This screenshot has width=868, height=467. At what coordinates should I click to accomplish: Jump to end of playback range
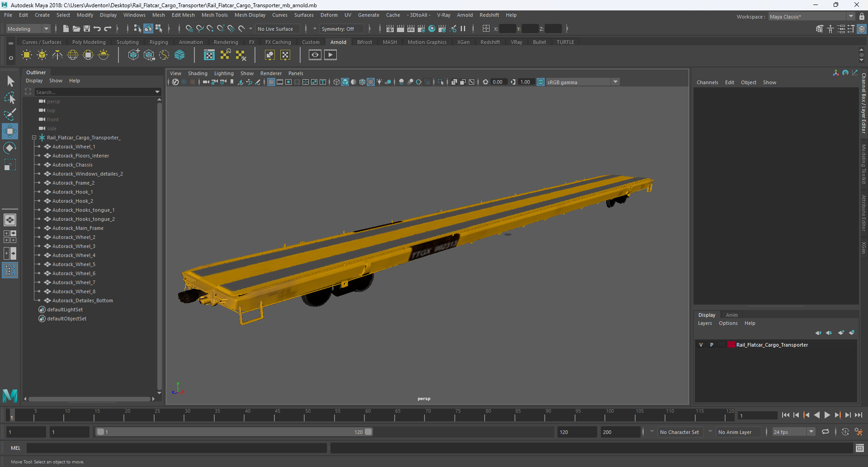(x=859, y=415)
